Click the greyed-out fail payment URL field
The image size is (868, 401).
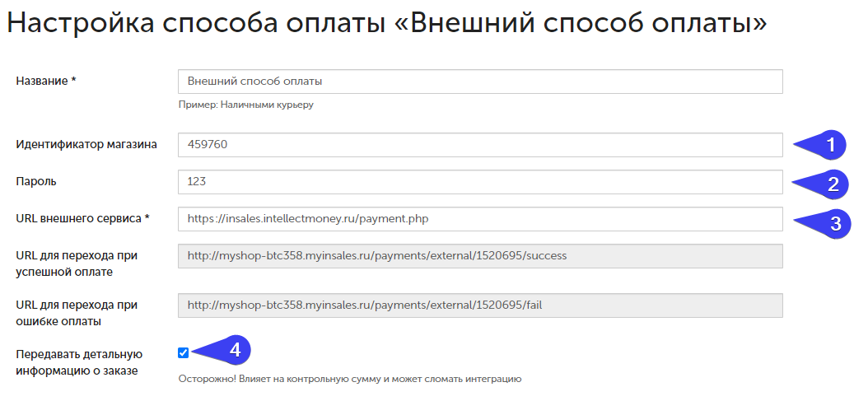(479, 305)
